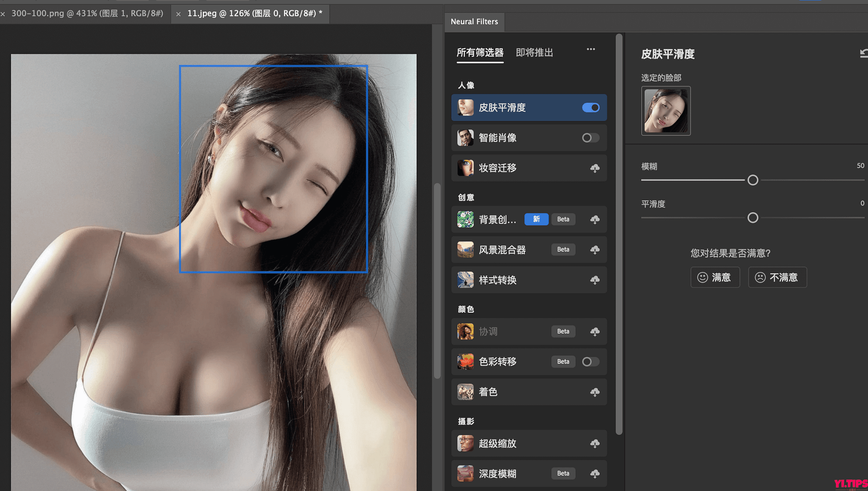868x491 pixels.
Task: Click the 满意 feedback button
Action: [715, 277]
